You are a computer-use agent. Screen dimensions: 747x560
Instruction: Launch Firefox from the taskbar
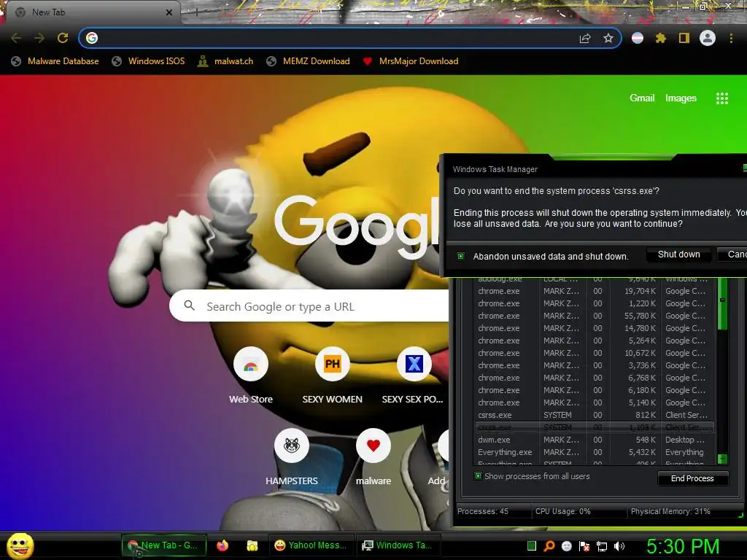pos(222,545)
